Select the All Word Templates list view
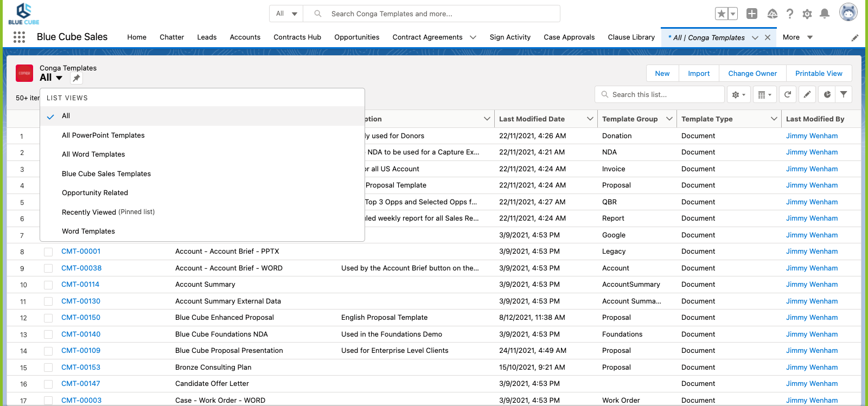 (x=93, y=154)
